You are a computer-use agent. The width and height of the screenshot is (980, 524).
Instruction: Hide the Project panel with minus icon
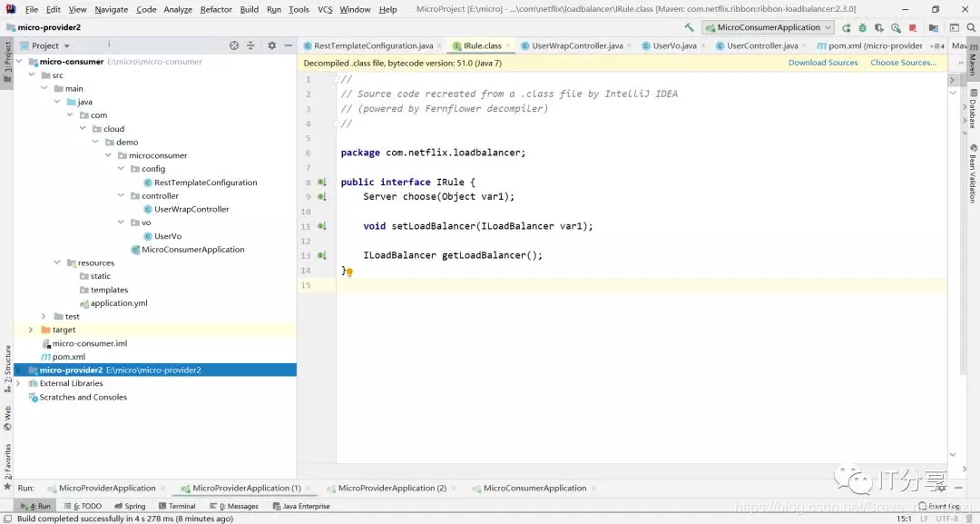click(x=289, y=45)
